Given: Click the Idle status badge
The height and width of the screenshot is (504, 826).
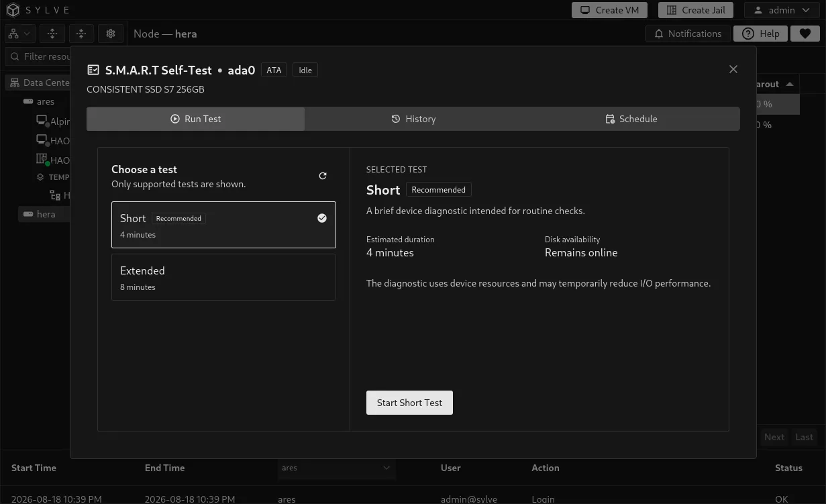Looking at the screenshot, I should (305, 70).
